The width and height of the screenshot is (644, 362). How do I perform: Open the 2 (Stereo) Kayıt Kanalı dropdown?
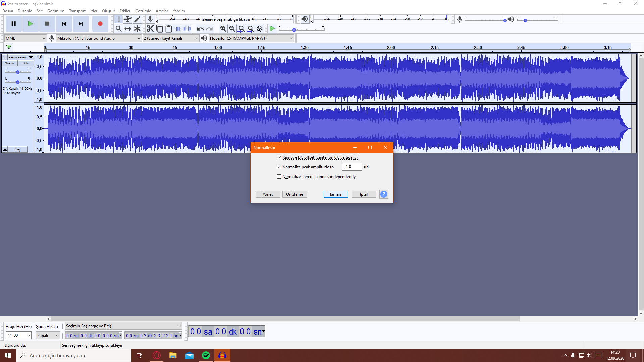tap(171, 38)
